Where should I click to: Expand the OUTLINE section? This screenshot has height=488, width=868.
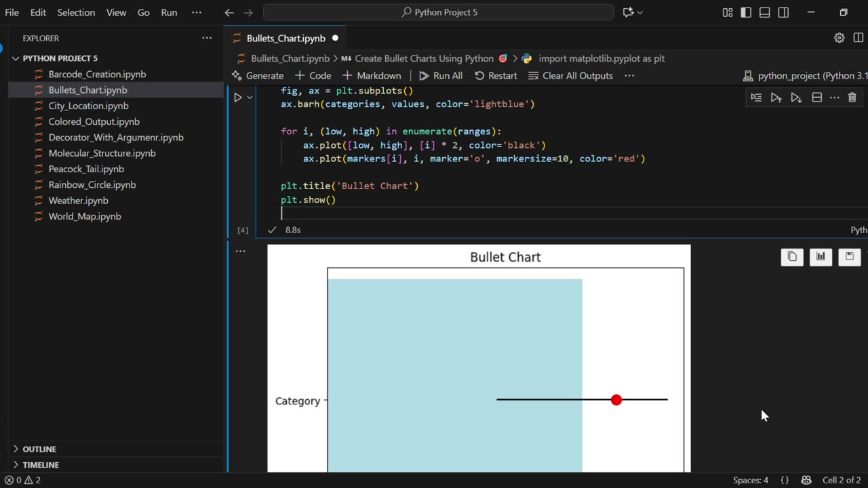click(39, 449)
